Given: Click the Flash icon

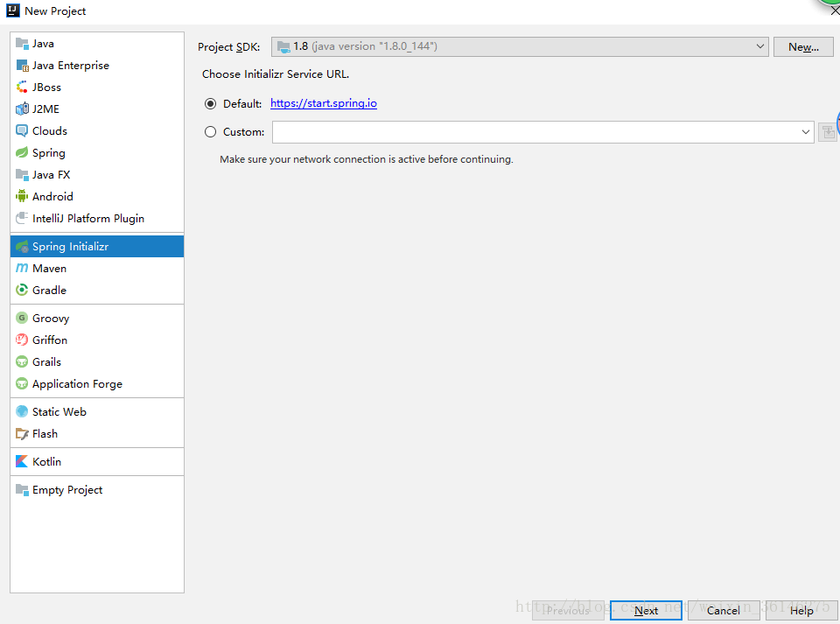Looking at the screenshot, I should tap(22, 434).
